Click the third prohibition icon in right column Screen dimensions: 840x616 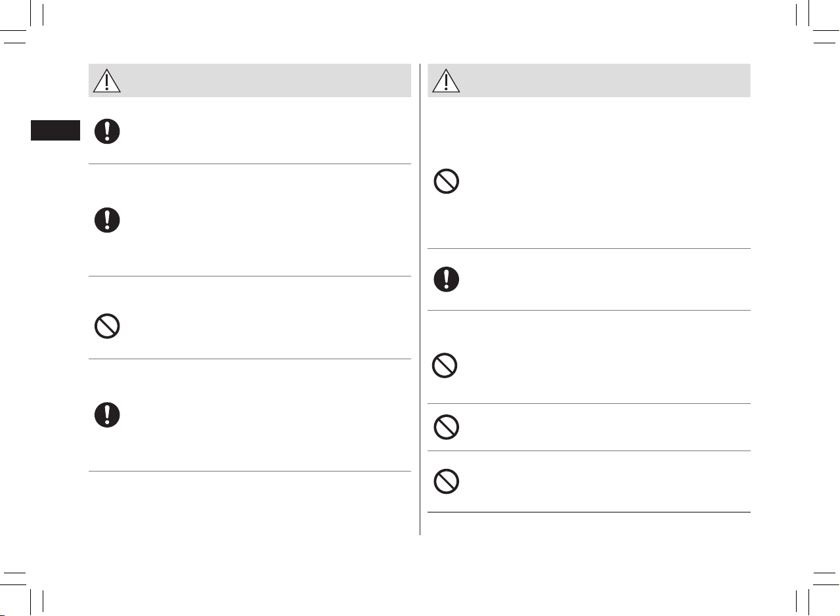pos(446,428)
